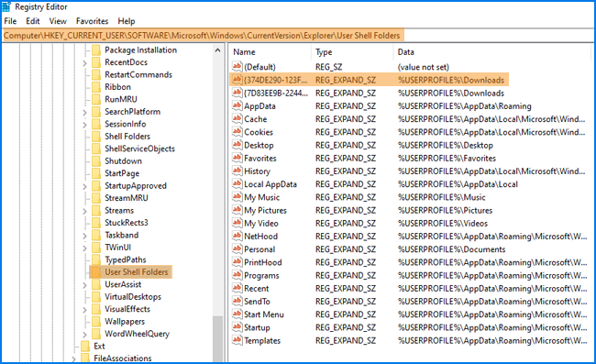Select the Shutdown key
Image resolution: width=596 pixels, height=364 pixels.
pos(123,160)
